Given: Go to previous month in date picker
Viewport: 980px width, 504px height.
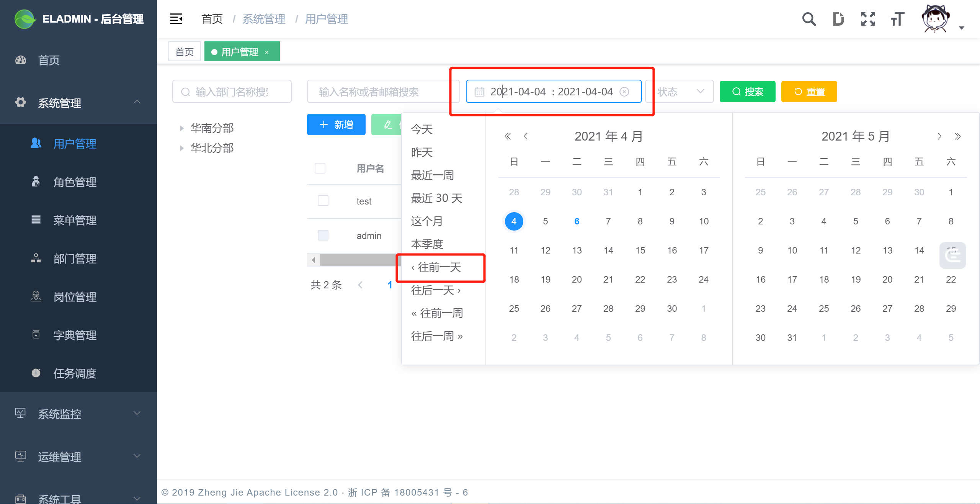Looking at the screenshot, I should pos(526,136).
